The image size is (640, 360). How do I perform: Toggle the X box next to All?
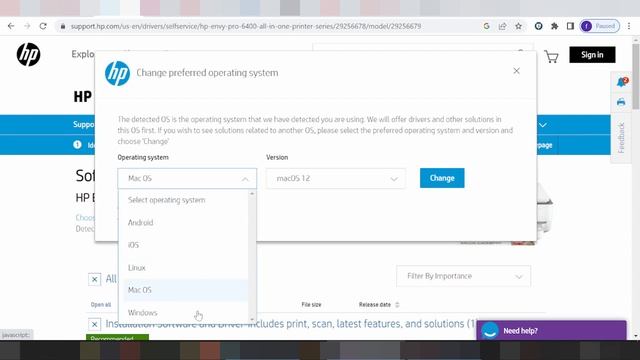tap(94, 279)
